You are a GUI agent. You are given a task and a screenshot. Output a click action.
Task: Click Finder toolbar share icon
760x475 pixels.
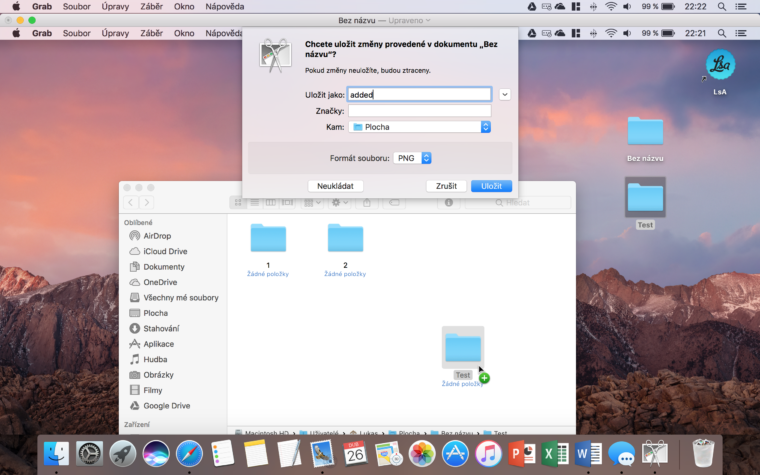[367, 203]
